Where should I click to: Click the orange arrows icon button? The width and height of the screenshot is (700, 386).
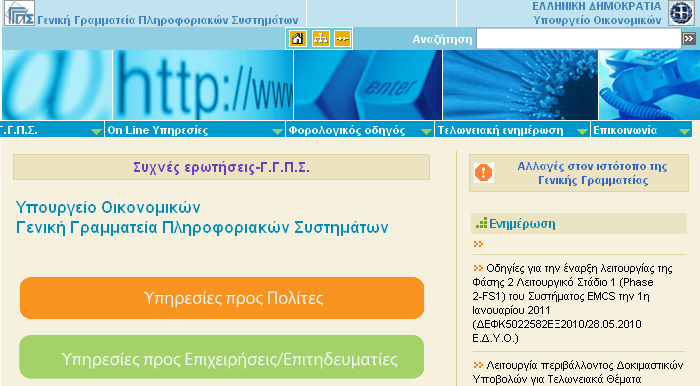coord(342,39)
